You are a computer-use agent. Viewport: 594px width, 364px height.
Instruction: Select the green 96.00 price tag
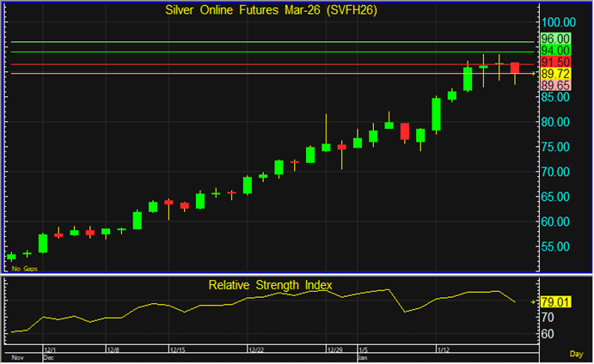click(554, 39)
